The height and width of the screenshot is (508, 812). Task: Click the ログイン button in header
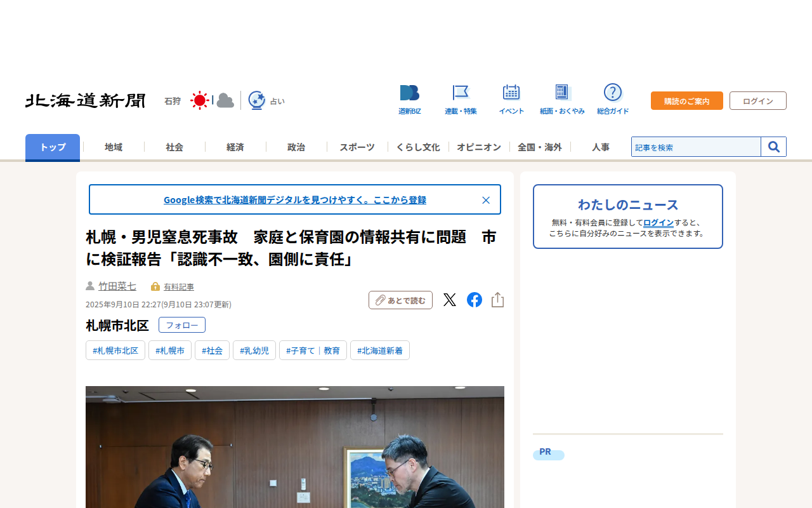(x=758, y=101)
